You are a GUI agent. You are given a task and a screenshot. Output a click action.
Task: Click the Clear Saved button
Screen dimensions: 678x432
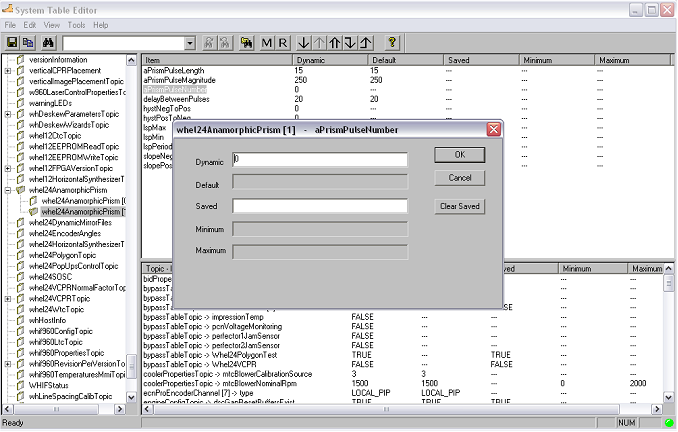(x=460, y=206)
